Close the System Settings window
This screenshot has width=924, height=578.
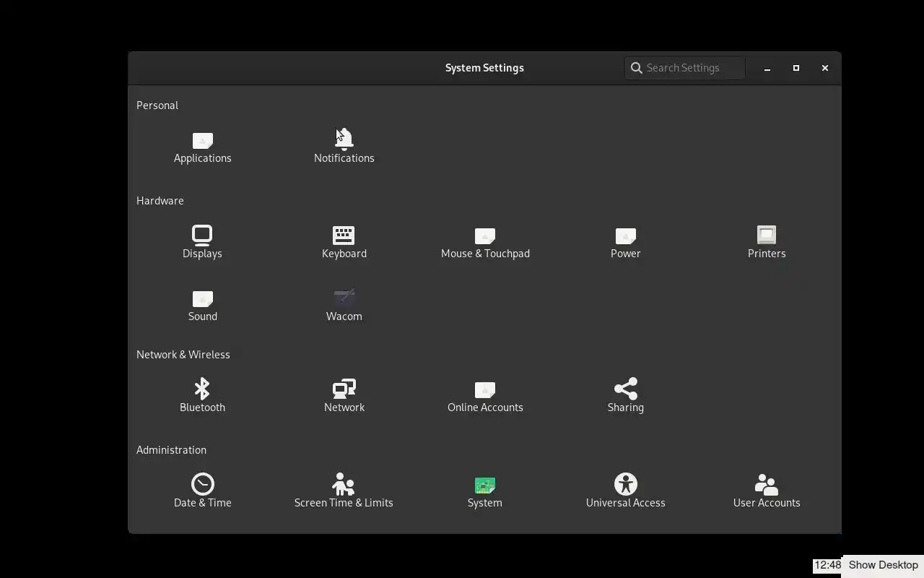pyautogui.click(x=825, y=68)
